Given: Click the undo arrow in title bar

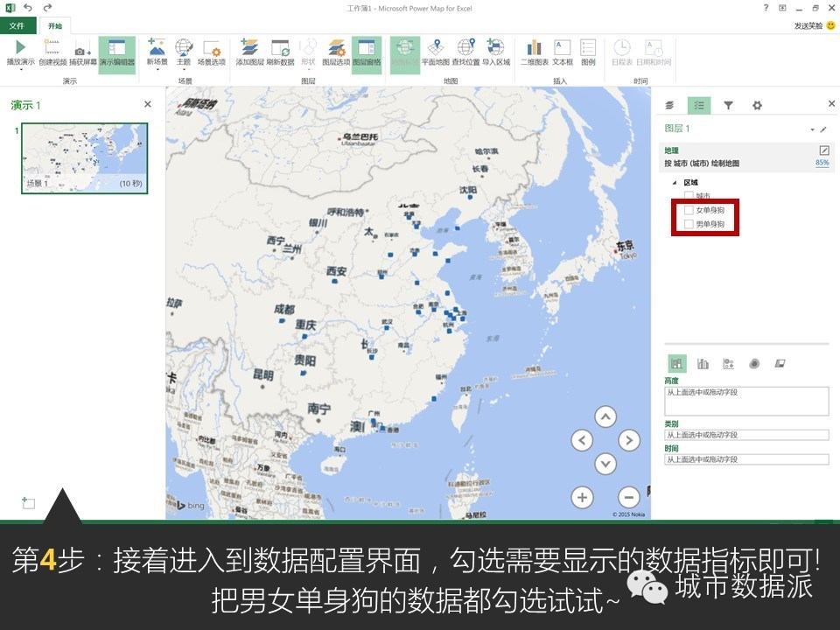Looking at the screenshot, I should 28,8.
